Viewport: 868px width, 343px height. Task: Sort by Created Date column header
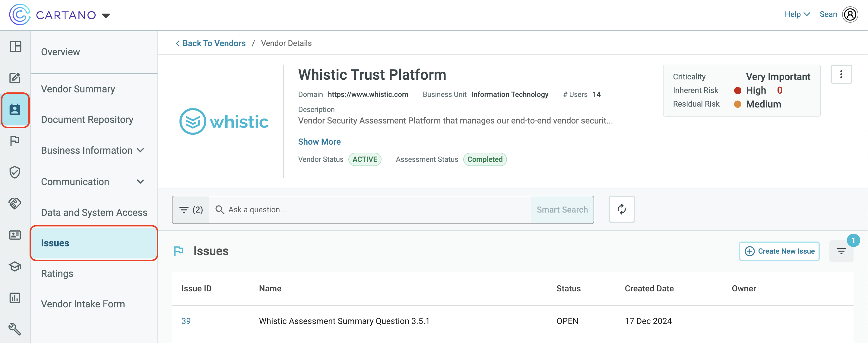click(649, 289)
